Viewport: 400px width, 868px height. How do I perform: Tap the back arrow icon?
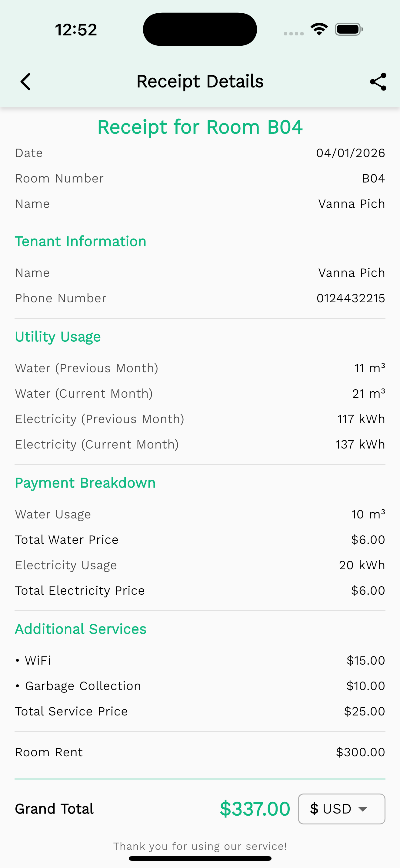pyautogui.click(x=26, y=82)
